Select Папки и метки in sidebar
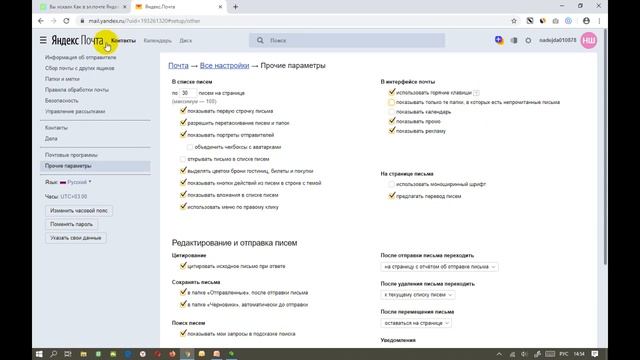 coord(62,79)
